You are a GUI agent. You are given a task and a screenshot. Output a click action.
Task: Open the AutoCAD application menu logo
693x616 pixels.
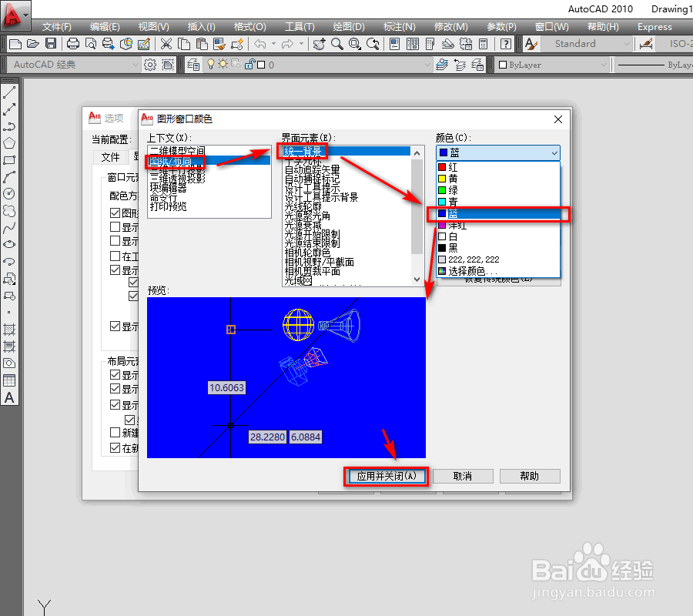coord(15,15)
